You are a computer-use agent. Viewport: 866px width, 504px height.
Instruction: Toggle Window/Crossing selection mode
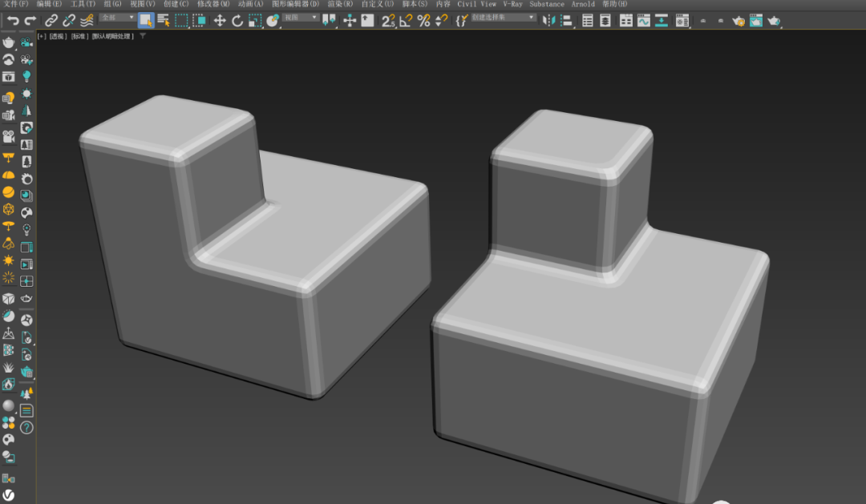199,20
